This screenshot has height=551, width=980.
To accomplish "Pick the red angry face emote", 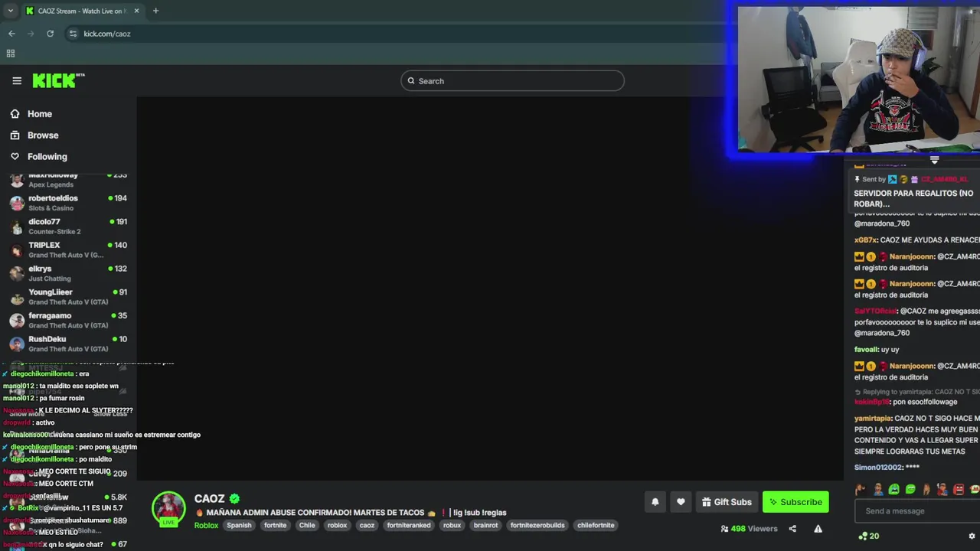I will coord(959,490).
